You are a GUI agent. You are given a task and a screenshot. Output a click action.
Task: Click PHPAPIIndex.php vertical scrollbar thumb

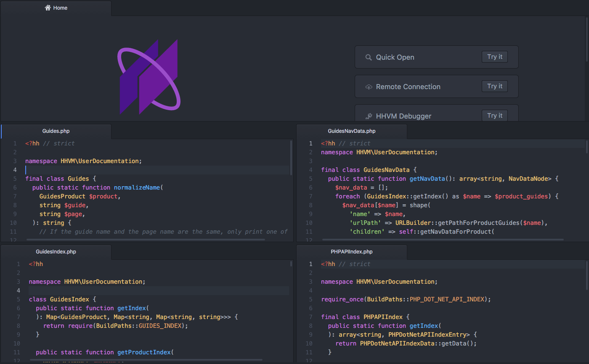[x=587, y=275]
